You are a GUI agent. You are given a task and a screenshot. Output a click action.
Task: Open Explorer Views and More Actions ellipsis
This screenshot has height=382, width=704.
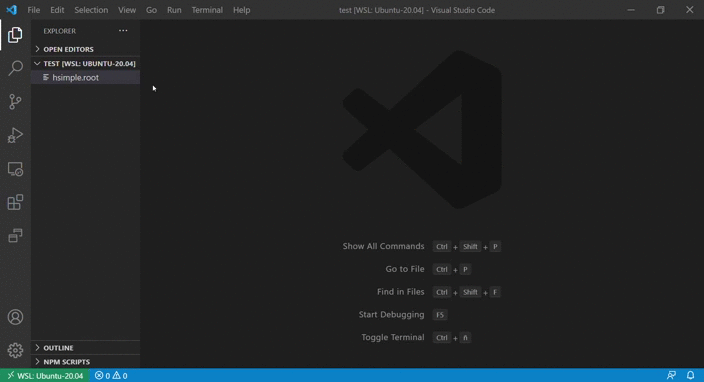[x=123, y=31]
